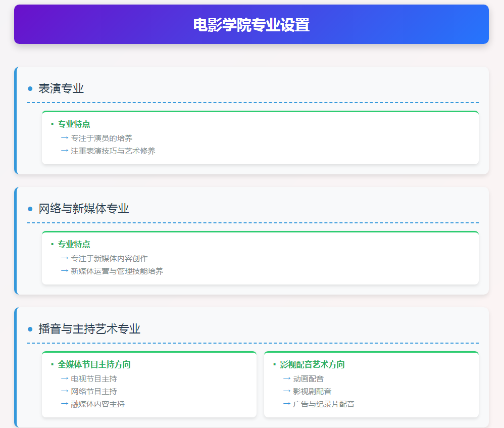Click the arrow before 广告与纪录片配音
Screen dimensions: 504x428
(x=287, y=404)
